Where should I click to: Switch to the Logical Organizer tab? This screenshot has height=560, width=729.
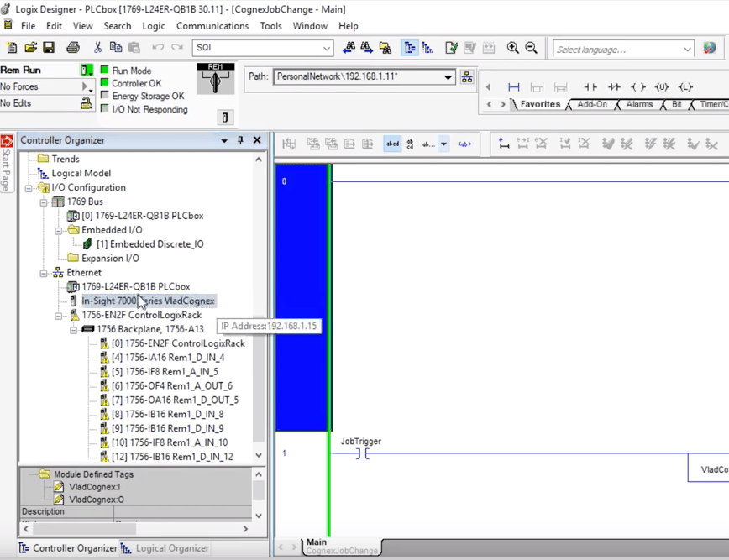pos(171,547)
